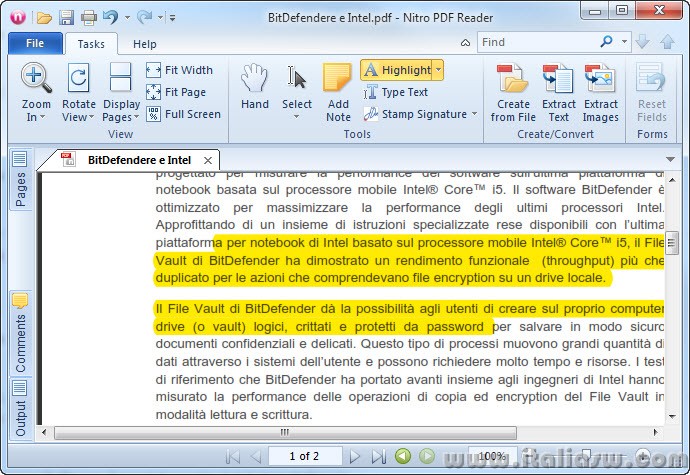Click the vertical scrollbar thumb
The height and width of the screenshot is (475, 690).
tap(672, 243)
